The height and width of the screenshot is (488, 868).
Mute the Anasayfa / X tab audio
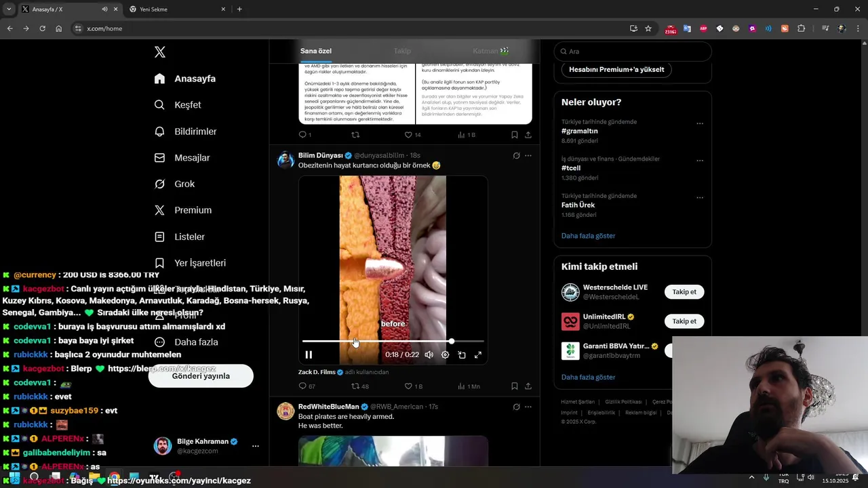[x=104, y=9]
